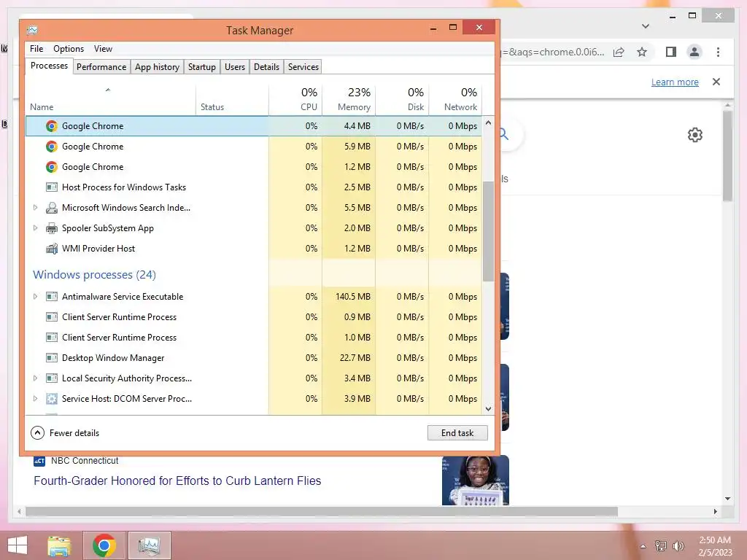Switch to the App history tab
The image size is (747, 560).
[157, 67]
